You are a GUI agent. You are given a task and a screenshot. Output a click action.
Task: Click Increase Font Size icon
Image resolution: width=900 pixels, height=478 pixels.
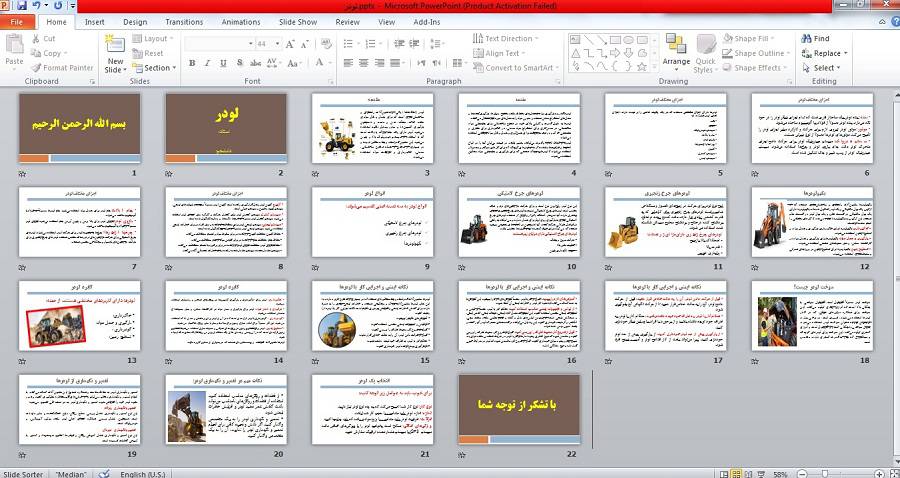(x=290, y=44)
